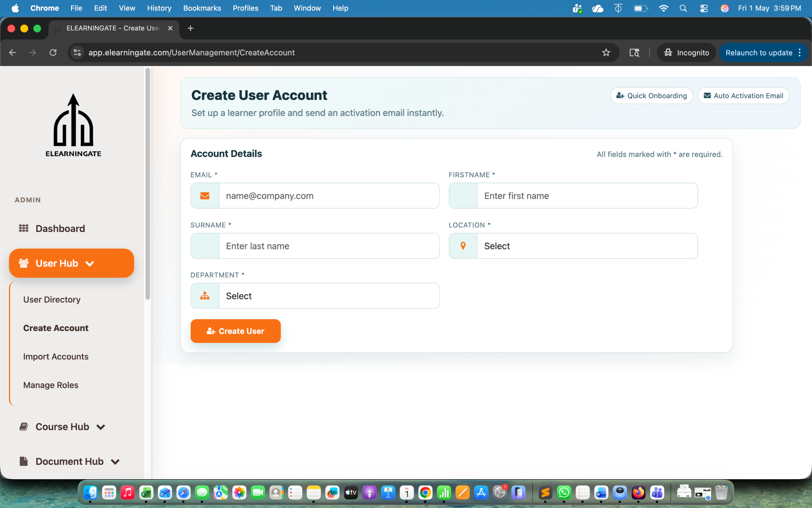The height and width of the screenshot is (508, 812).
Task: Open Manage Roles in the sidebar
Action: pos(50,385)
